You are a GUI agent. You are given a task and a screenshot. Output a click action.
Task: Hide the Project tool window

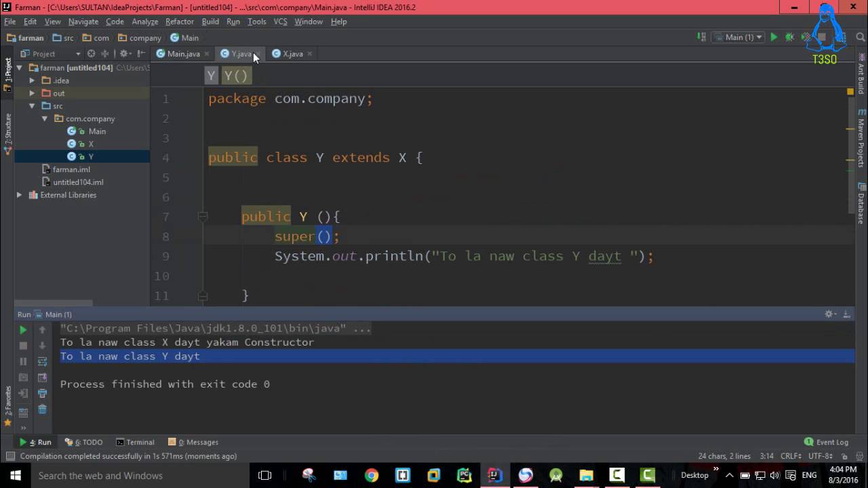pos(141,54)
